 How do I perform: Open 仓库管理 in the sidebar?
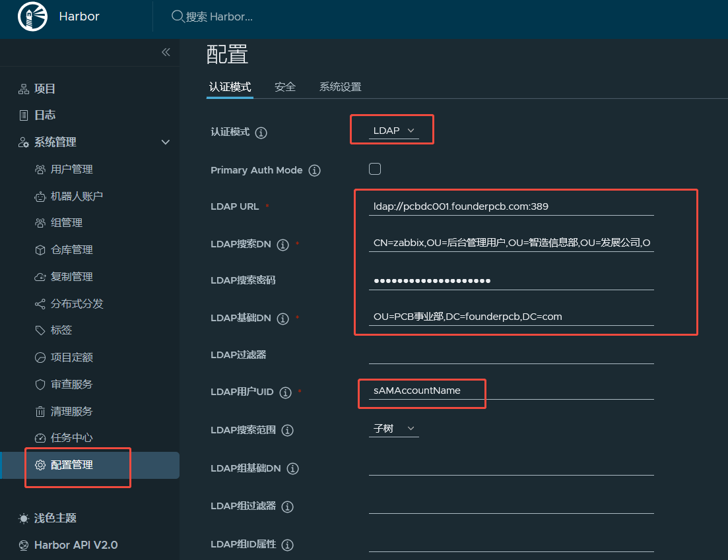pyautogui.click(x=71, y=250)
